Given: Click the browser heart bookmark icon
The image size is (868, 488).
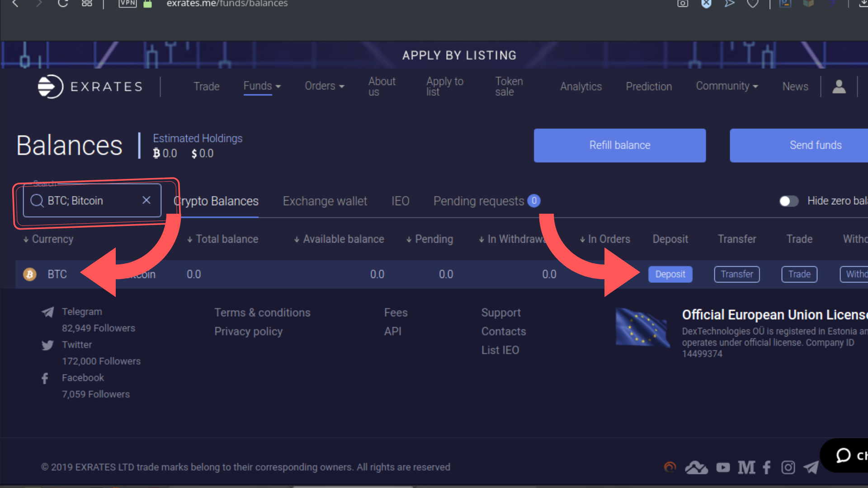Looking at the screenshot, I should 753,4.
